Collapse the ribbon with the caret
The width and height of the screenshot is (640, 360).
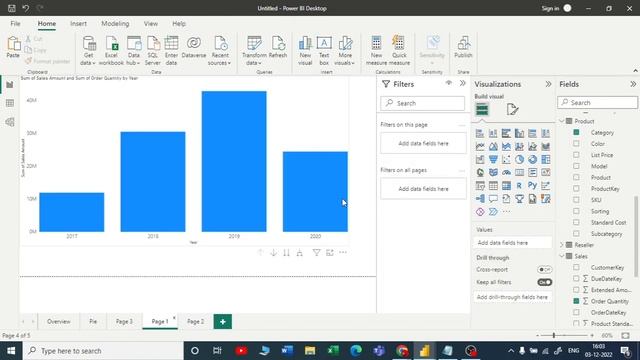pyautogui.click(x=635, y=71)
